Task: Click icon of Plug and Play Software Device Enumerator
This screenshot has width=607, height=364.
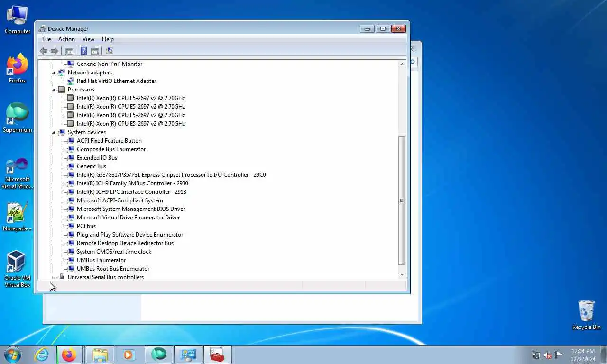Action: (x=70, y=235)
